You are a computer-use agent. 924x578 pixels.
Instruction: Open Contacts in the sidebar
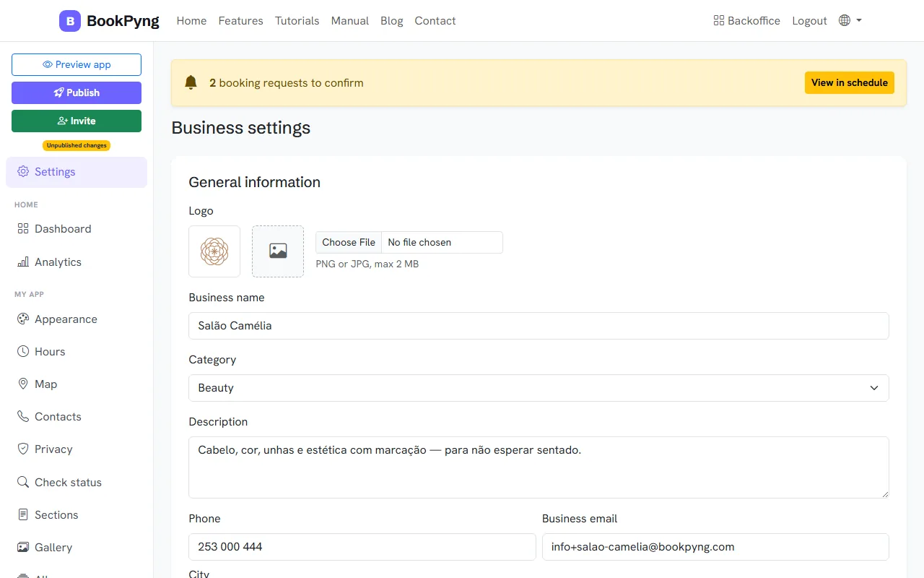tap(77, 417)
